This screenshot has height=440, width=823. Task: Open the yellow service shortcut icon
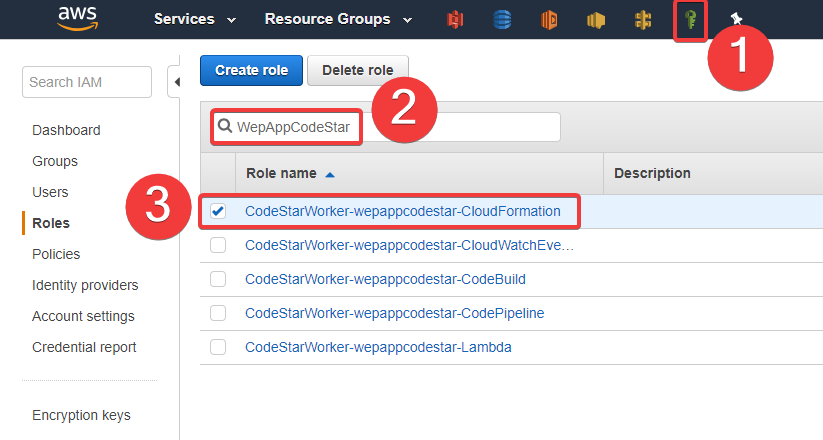(x=596, y=20)
